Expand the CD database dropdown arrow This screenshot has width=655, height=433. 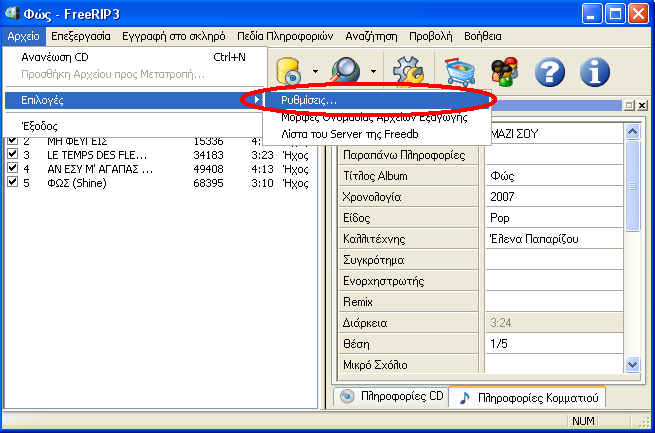(315, 71)
